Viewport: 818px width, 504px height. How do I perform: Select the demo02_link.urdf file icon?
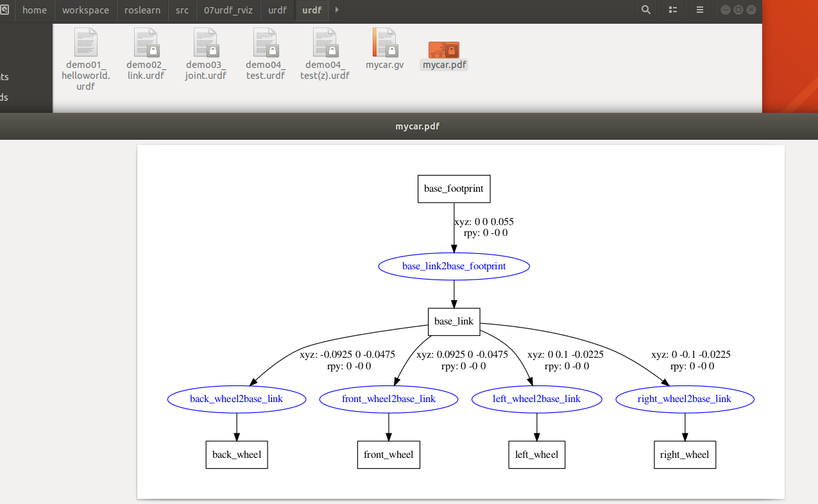pyautogui.click(x=146, y=42)
